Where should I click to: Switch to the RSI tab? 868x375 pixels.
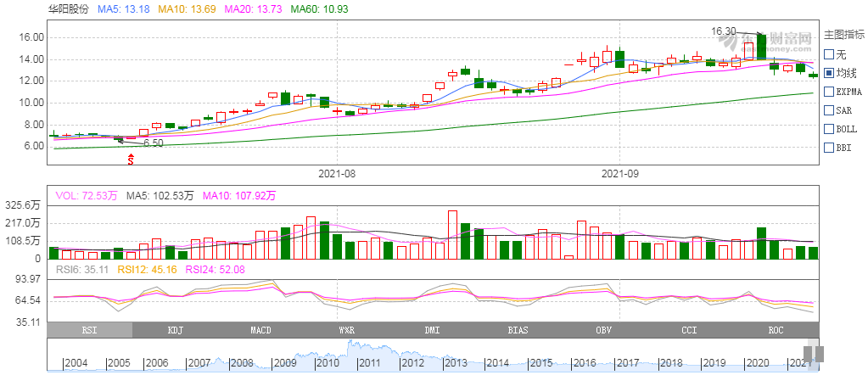(x=89, y=330)
